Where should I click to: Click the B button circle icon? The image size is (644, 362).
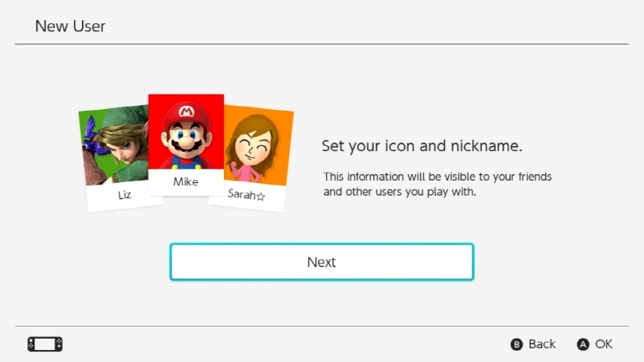516,344
